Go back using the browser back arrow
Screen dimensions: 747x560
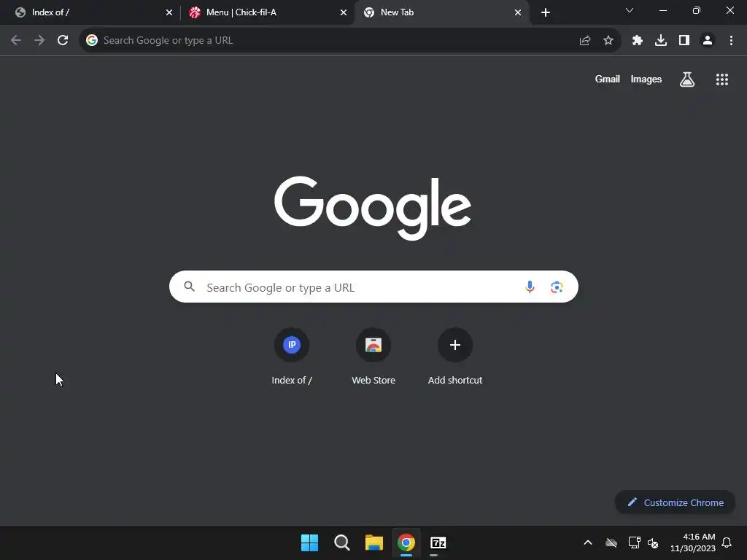tap(16, 41)
